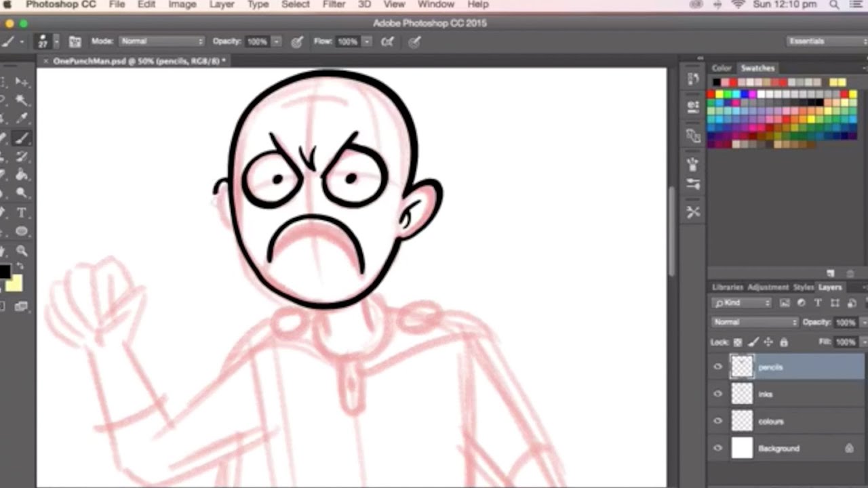Open the File menu

coord(117,5)
